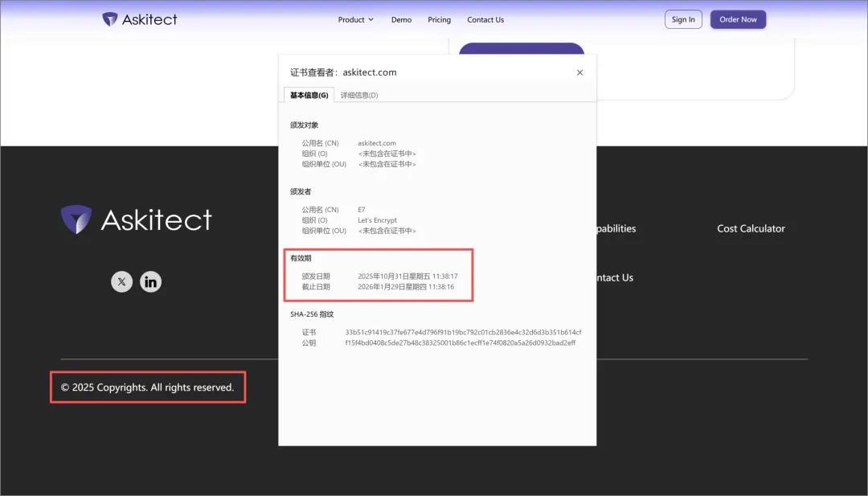Open the X (Twitter) social icon
Image resolution: width=868 pixels, height=496 pixels.
121,281
